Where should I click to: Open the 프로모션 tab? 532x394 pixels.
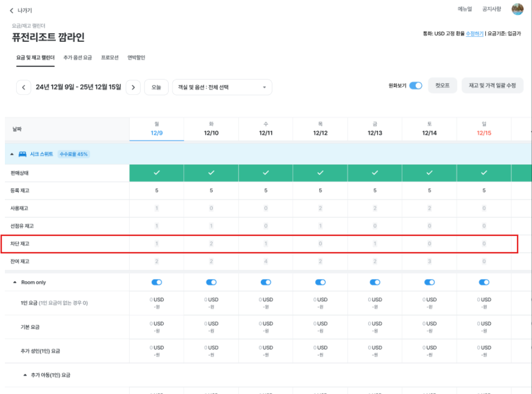110,58
